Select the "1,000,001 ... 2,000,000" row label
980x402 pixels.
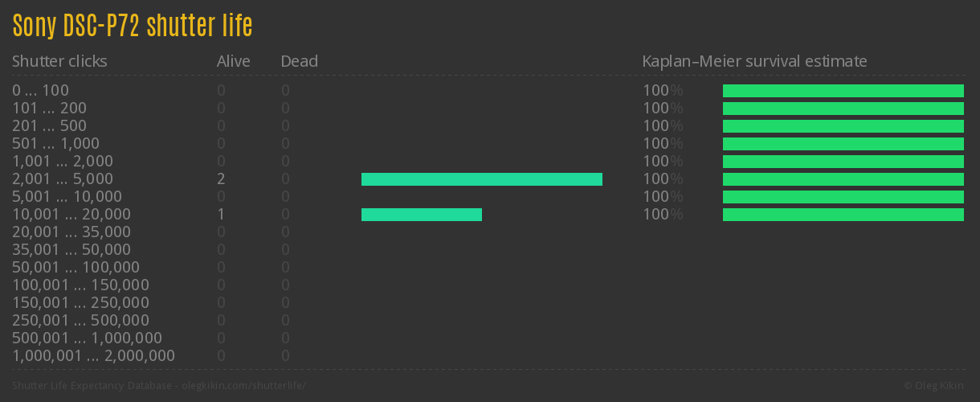point(93,356)
